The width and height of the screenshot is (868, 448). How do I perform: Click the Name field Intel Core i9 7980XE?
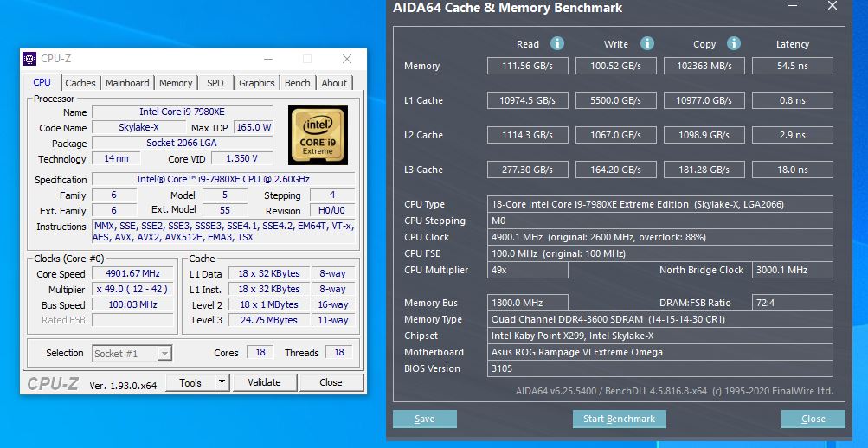pyautogui.click(x=182, y=112)
